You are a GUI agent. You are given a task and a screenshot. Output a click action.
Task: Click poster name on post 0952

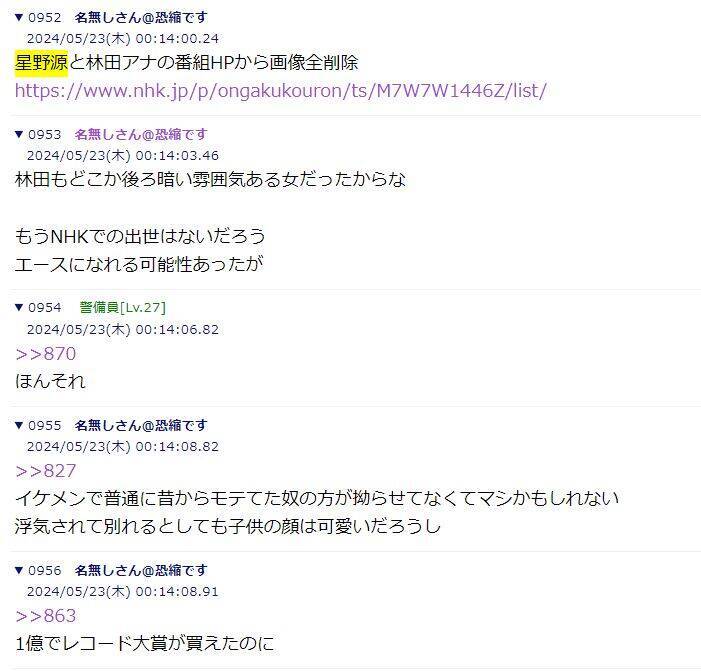tap(141, 17)
